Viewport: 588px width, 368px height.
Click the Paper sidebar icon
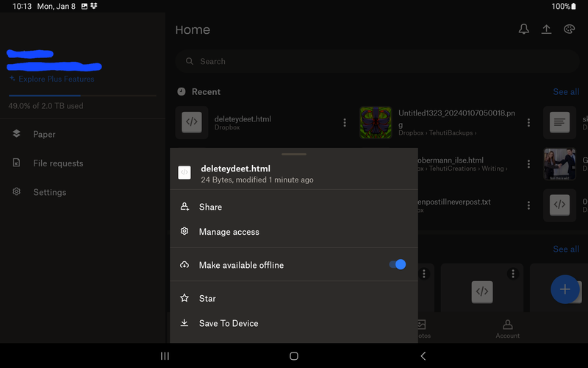click(17, 134)
